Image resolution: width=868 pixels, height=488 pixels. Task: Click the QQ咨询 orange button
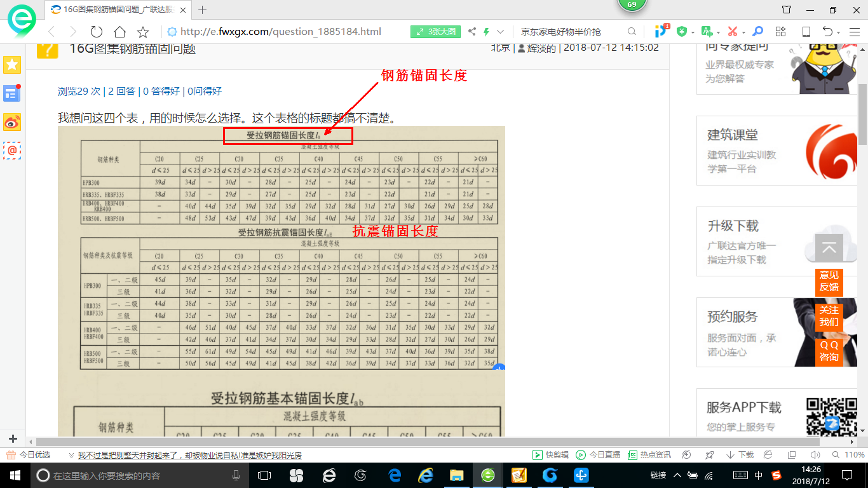(x=829, y=351)
